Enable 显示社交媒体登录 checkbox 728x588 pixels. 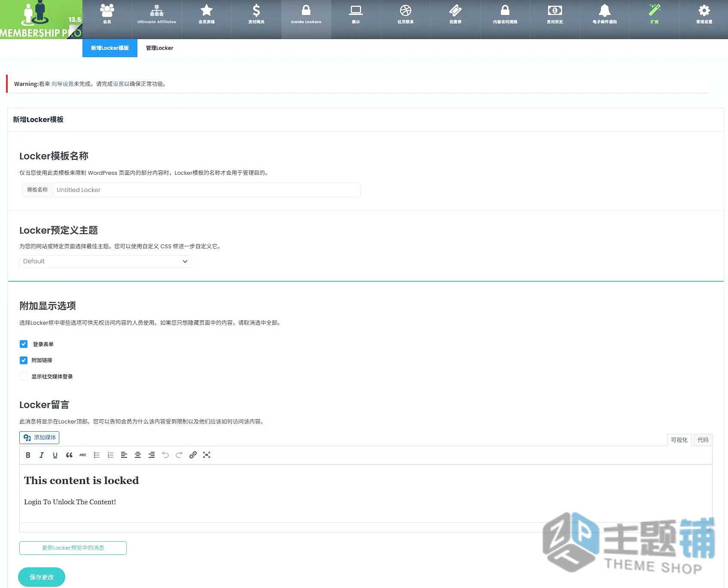tap(24, 376)
